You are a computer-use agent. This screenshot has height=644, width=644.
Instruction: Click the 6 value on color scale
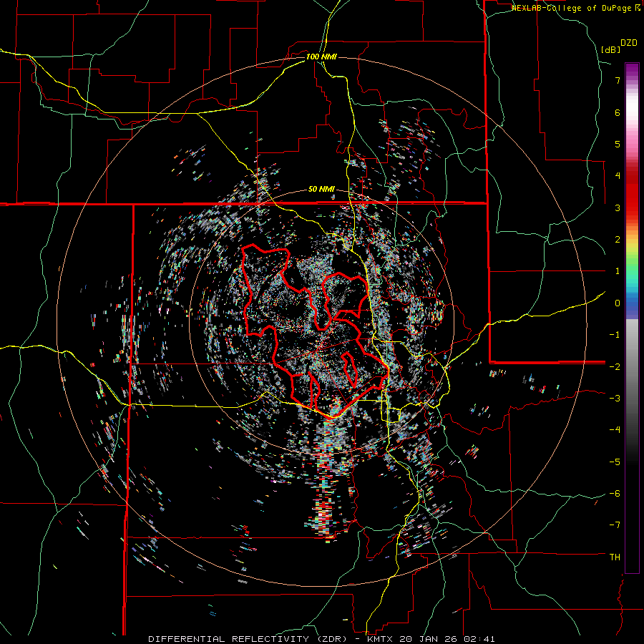618,112
